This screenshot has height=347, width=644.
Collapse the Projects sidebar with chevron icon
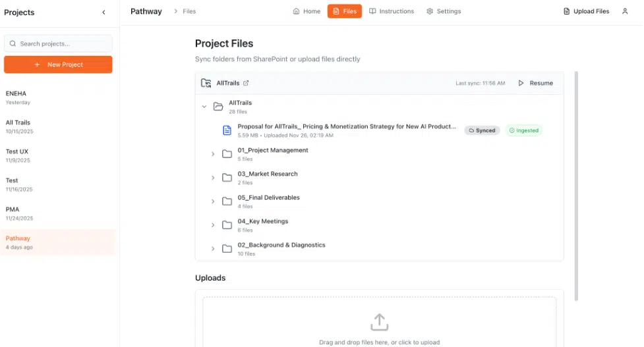click(x=103, y=13)
